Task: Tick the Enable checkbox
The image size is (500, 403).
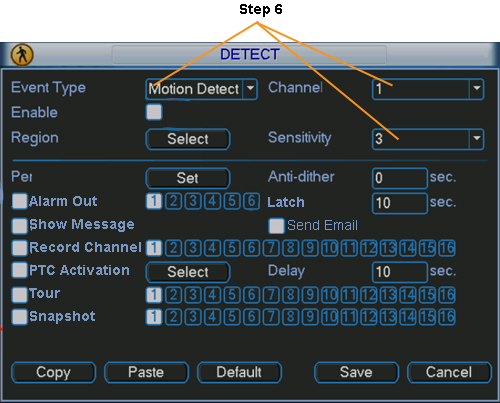Action: pyautogui.click(x=154, y=112)
